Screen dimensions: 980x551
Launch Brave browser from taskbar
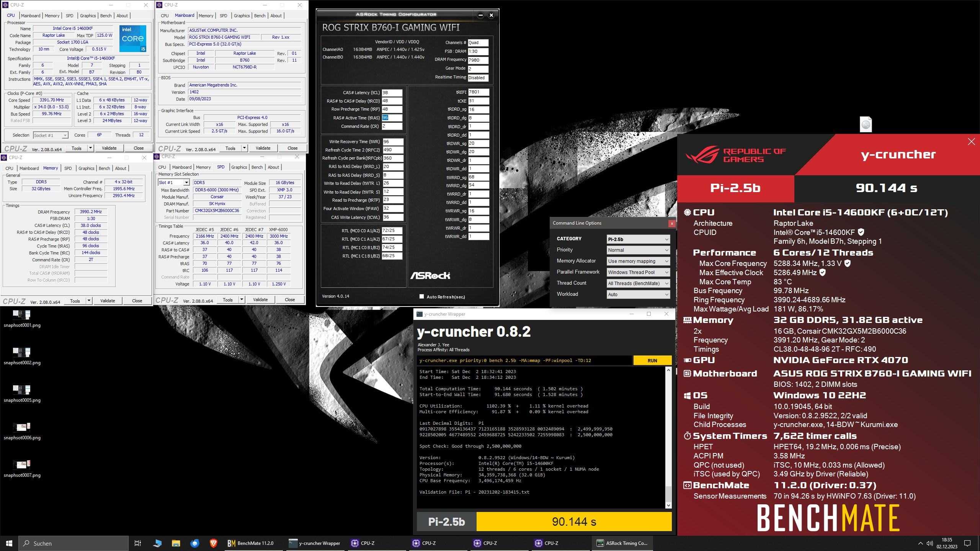point(213,543)
